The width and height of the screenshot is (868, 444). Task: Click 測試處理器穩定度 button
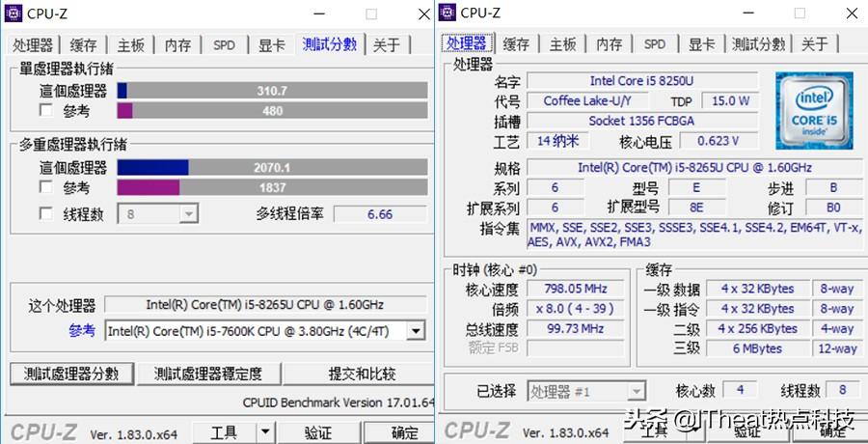pyautogui.click(x=208, y=375)
